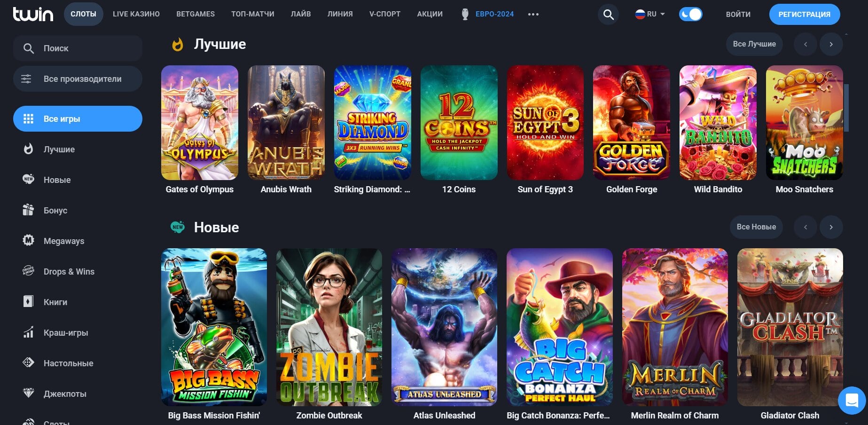Viewport: 868px width, 425px height.
Task: Open the ТОП-МАТЧИ menu item
Action: [253, 14]
